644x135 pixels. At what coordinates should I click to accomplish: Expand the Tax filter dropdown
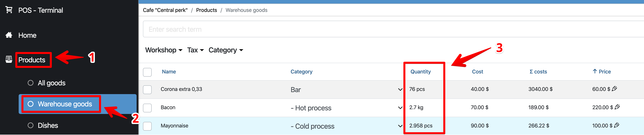pyautogui.click(x=195, y=50)
